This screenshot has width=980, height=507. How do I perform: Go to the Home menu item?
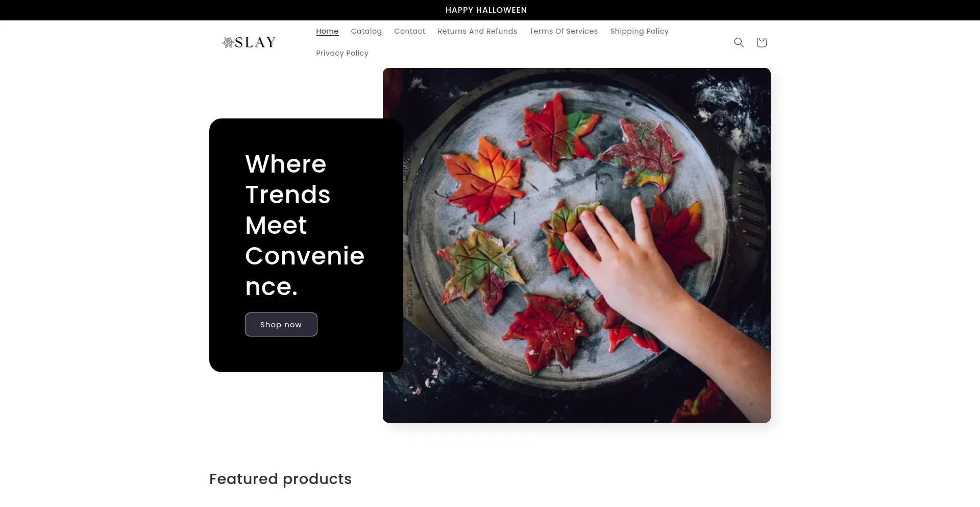coord(327,31)
